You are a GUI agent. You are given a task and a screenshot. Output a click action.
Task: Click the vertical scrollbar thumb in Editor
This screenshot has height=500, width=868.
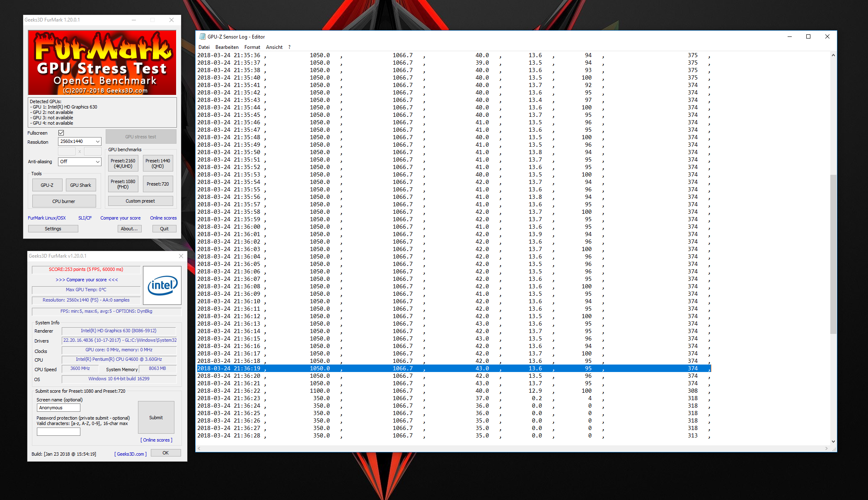[833, 254]
